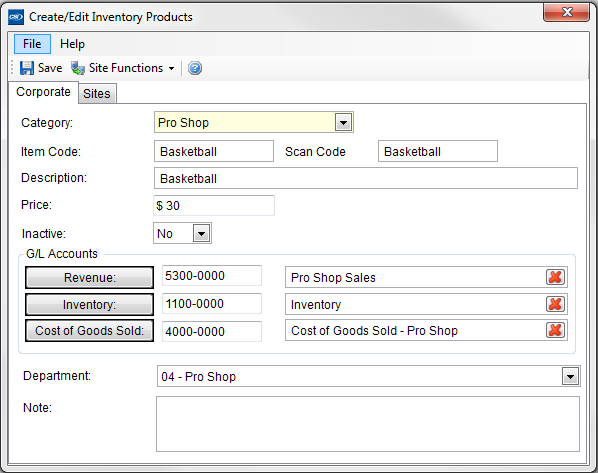Click the Revenue account button
The height and width of the screenshot is (473, 598).
(89, 278)
